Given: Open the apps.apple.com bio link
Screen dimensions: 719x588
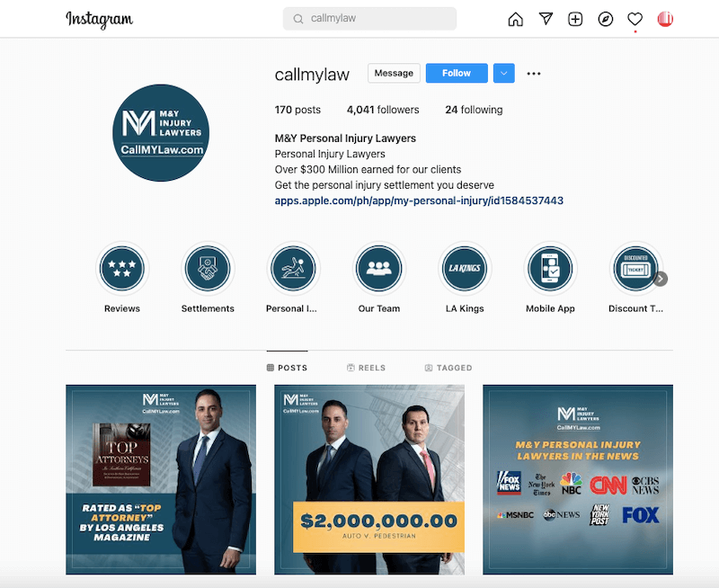Looking at the screenshot, I should [419, 200].
